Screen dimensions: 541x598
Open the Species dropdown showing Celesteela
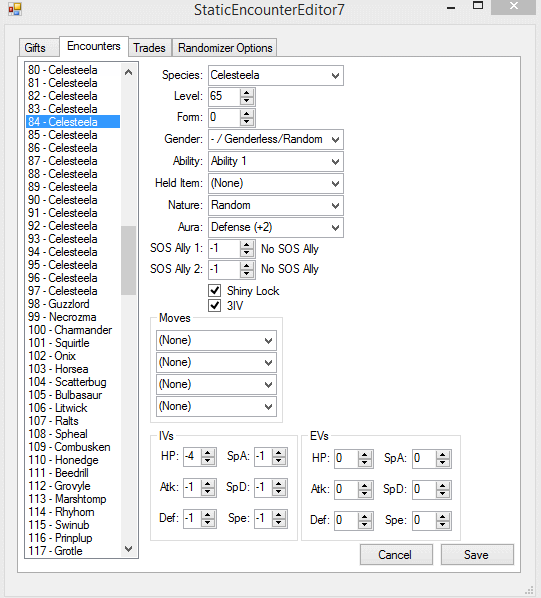tap(276, 76)
